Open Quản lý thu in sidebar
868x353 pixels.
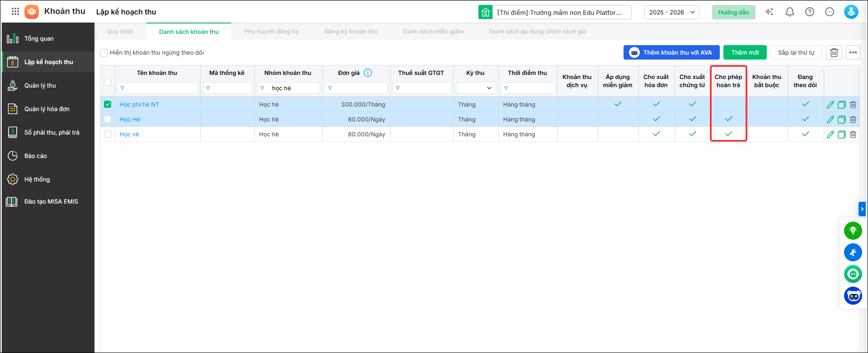48,85
